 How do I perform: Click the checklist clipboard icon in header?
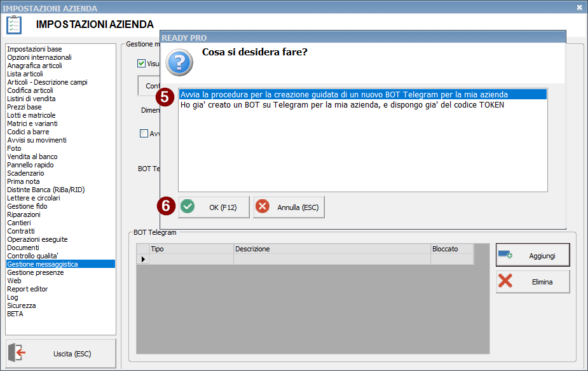point(14,25)
